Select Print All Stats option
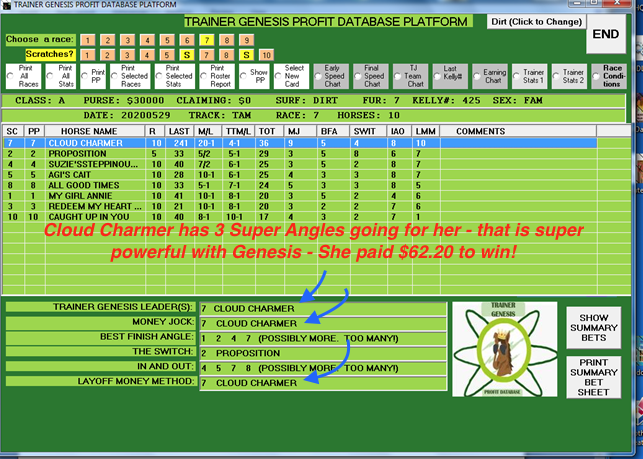643x459 pixels. 61,76
